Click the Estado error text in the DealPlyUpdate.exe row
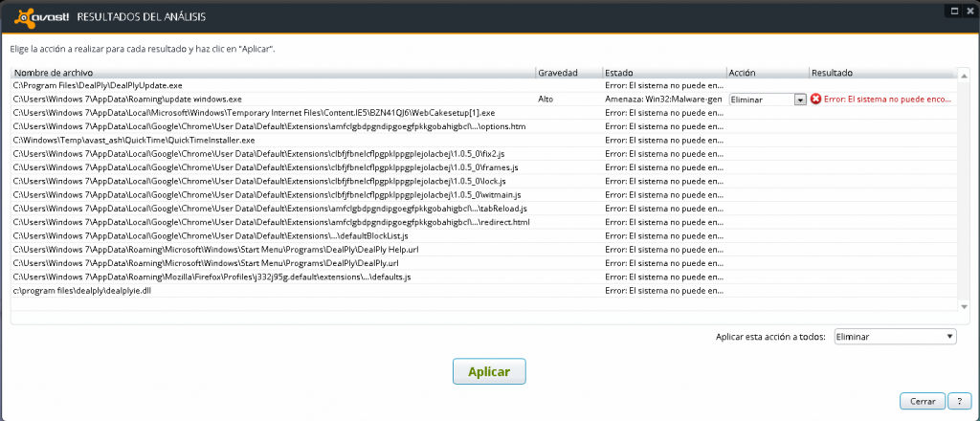Viewport: 980px width, 421px height. tap(664, 85)
